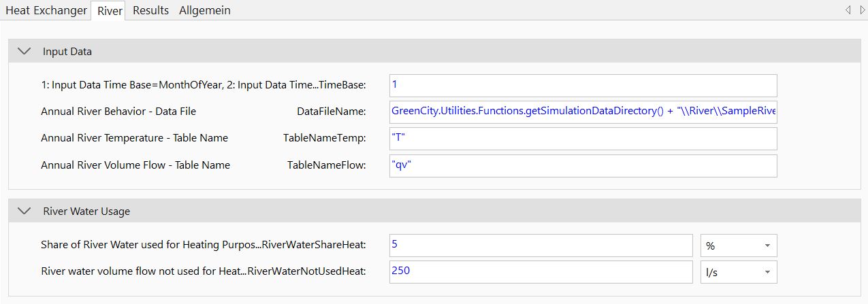
Task: Open the % unit dropdown
Action: point(739,245)
